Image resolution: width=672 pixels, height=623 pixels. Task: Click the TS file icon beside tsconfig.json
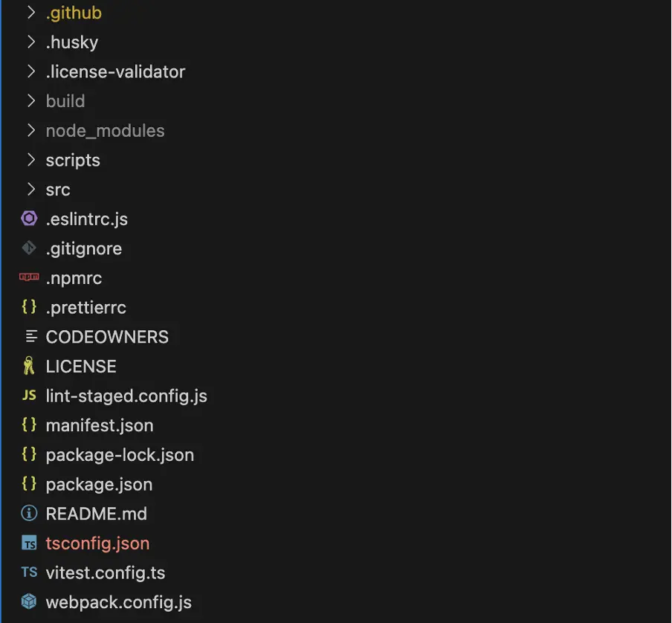pos(29,543)
